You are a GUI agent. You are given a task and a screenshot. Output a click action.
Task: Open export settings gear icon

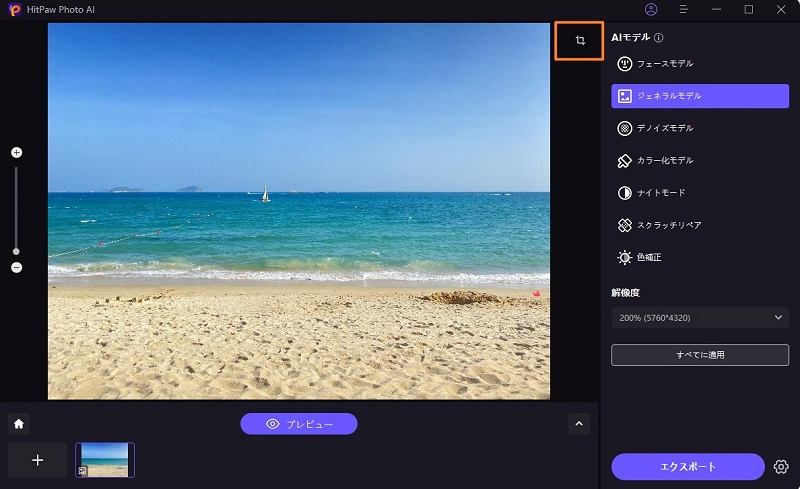781,467
